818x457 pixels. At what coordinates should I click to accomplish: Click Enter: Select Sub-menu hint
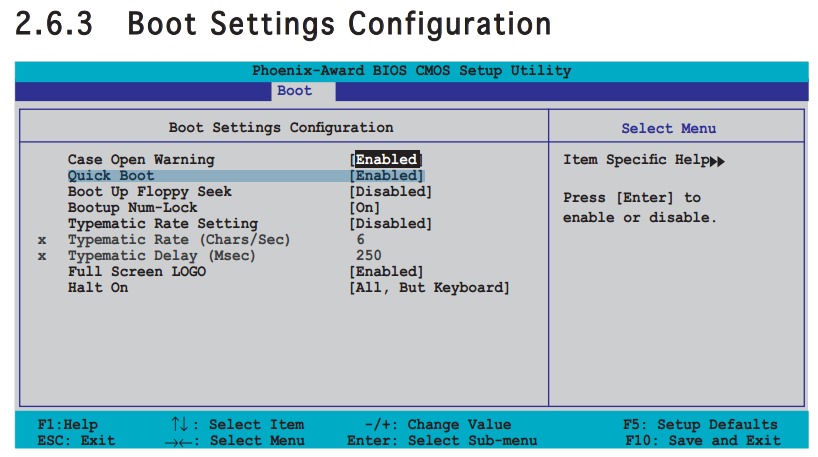442,441
